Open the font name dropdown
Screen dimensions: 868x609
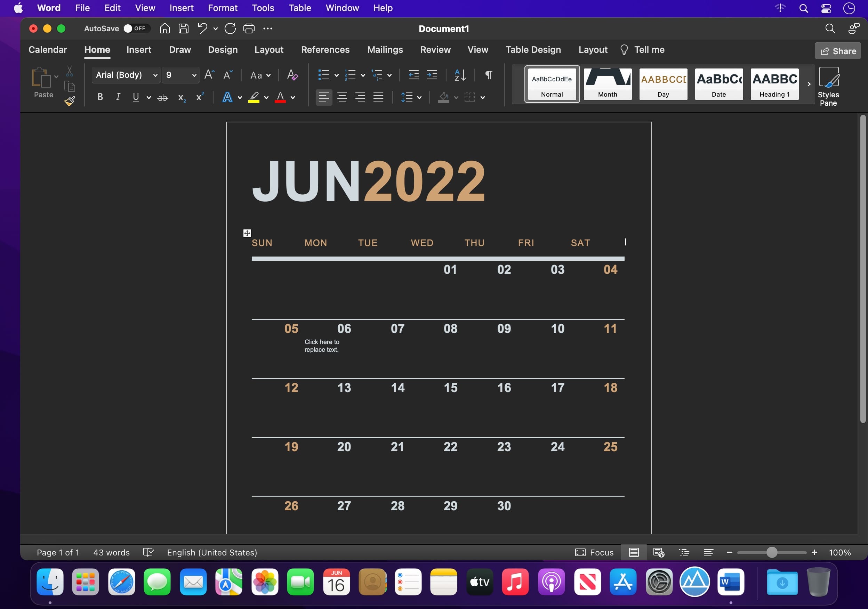pos(155,75)
